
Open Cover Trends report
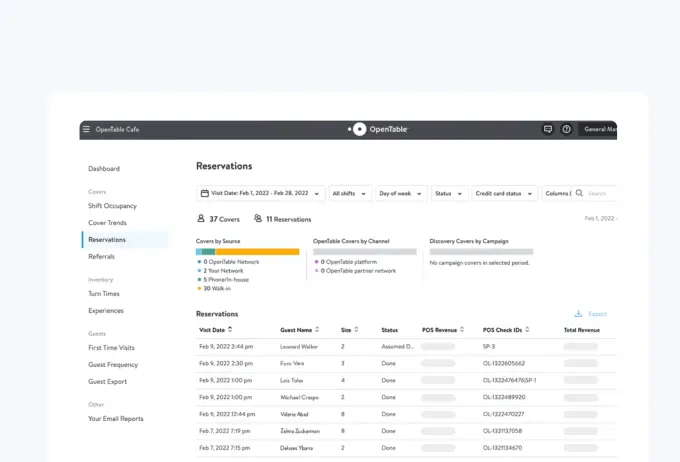pyautogui.click(x=108, y=223)
